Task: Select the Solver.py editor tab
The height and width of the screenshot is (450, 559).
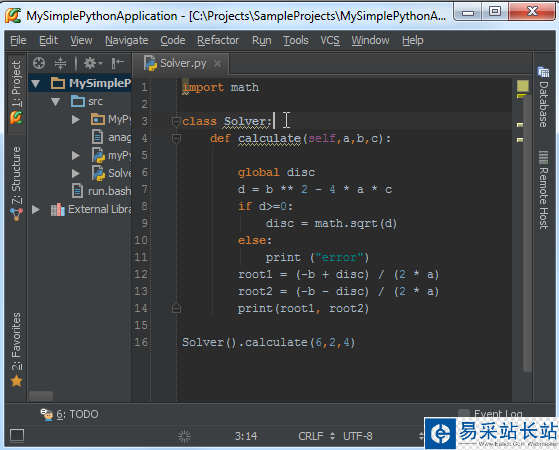Action: point(181,63)
